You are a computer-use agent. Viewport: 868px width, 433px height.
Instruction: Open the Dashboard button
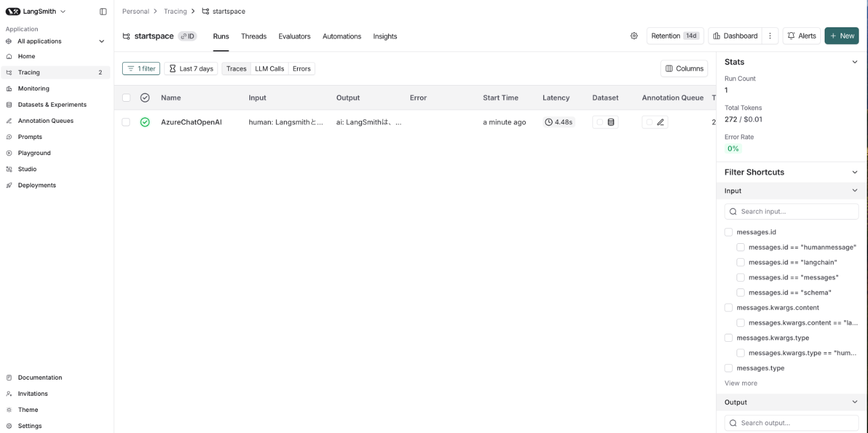(x=735, y=36)
